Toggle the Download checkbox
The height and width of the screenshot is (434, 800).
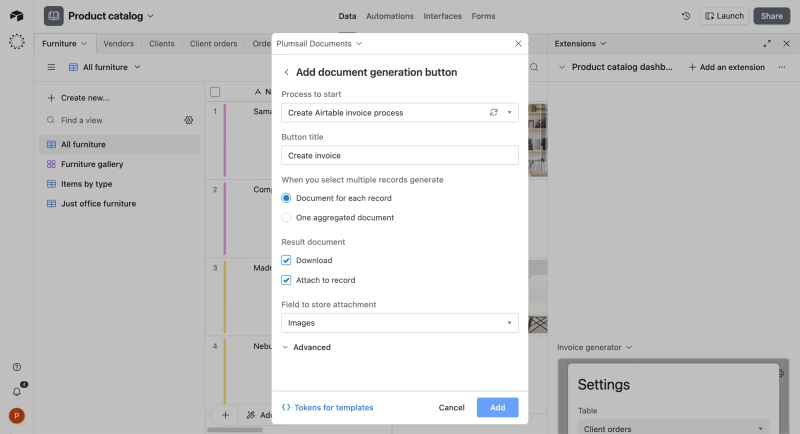(x=286, y=260)
